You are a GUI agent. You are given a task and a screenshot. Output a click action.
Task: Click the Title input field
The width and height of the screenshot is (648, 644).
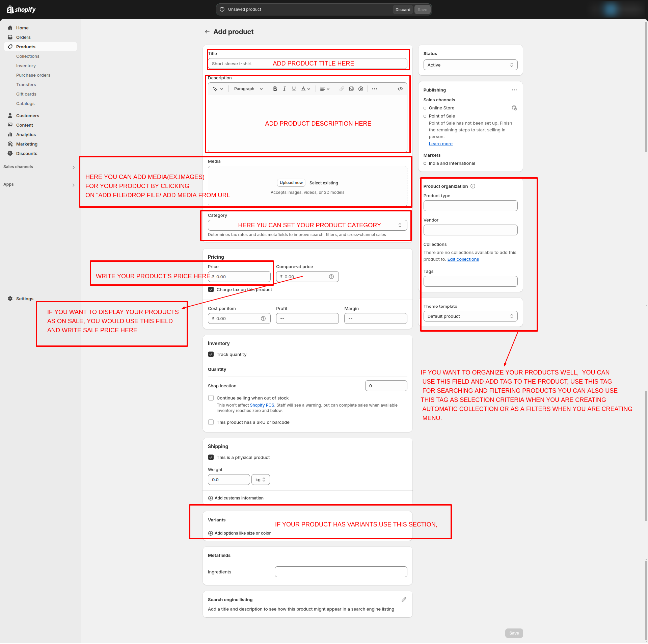307,63
